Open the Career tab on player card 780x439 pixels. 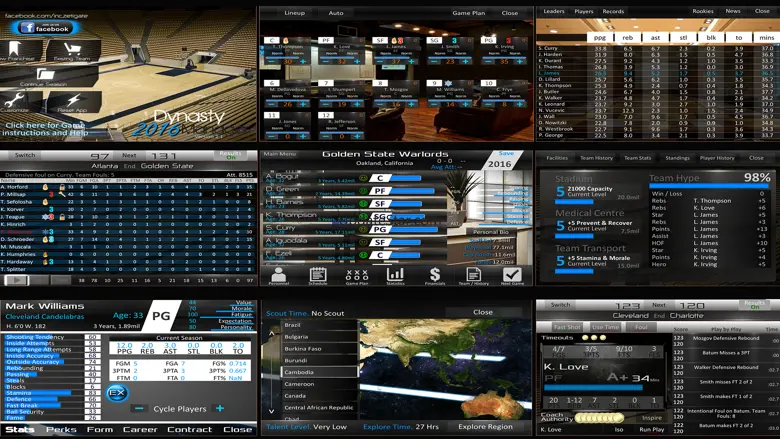(x=140, y=430)
